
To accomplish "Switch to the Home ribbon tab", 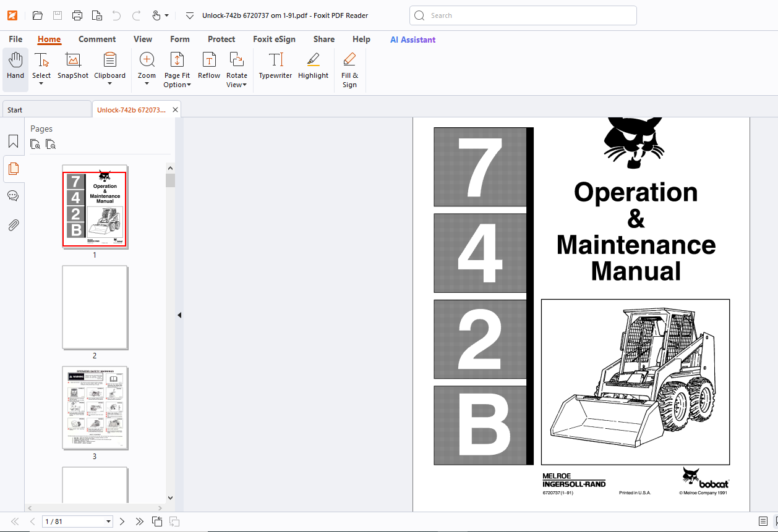I will click(x=49, y=39).
